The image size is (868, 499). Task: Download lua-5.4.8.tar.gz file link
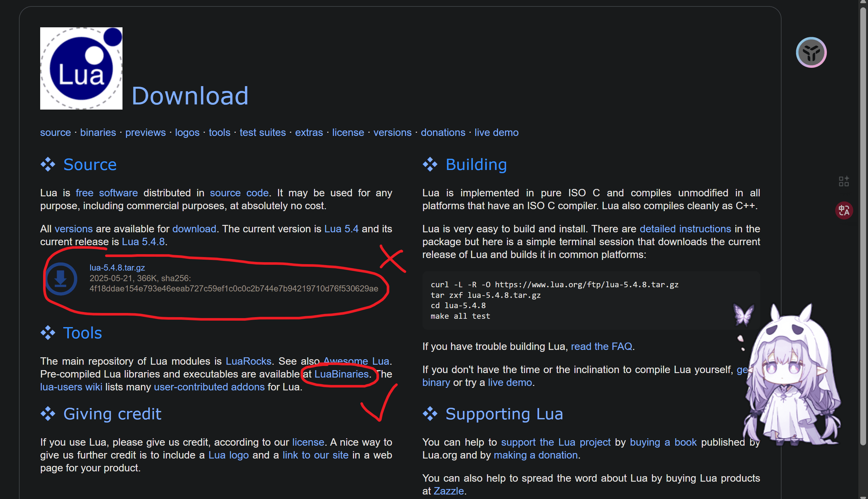click(117, 267)
